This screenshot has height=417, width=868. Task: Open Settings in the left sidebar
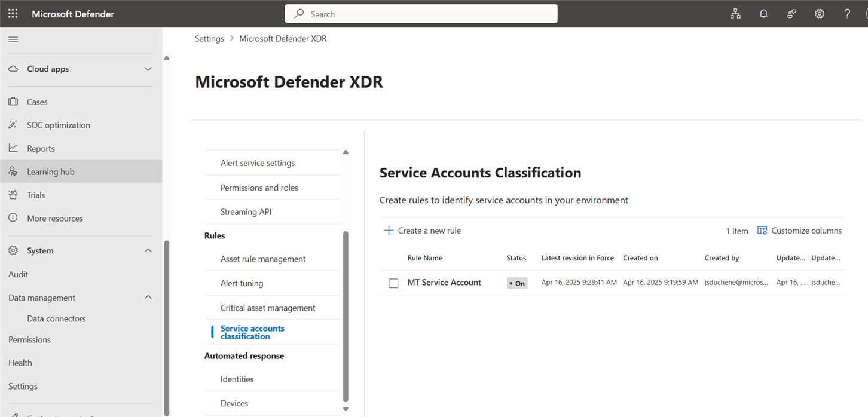click(x=23, y=386)
